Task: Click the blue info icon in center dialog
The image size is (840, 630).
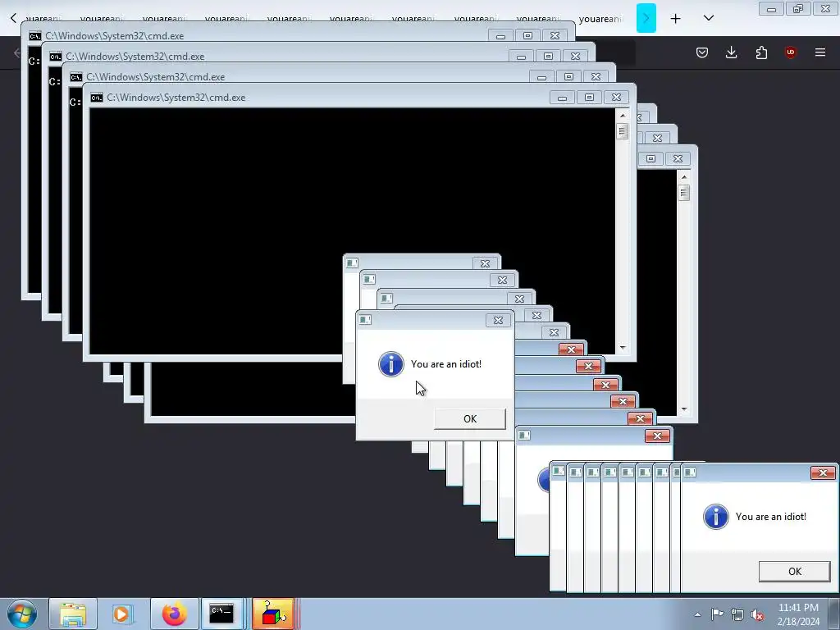Action: coord(391,364)
